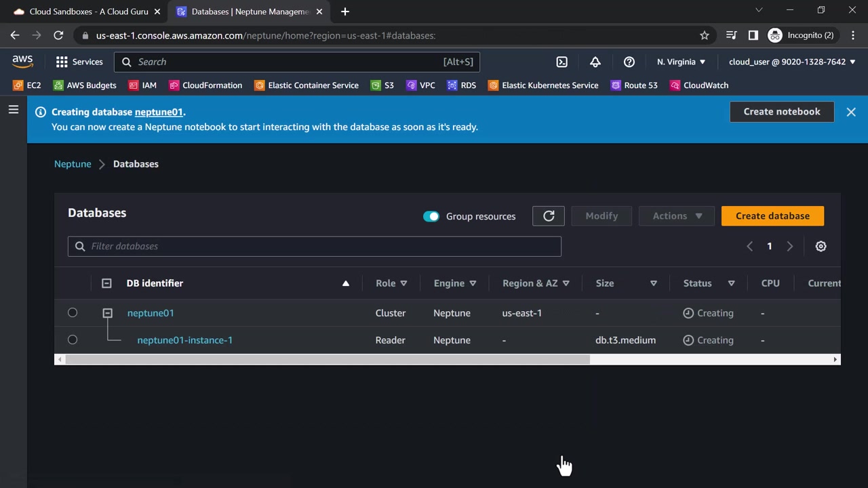The width and height of the screenshot is (868, 488).
Task: Toggle the Group resources switch
Action: click(x=431, y=216)
